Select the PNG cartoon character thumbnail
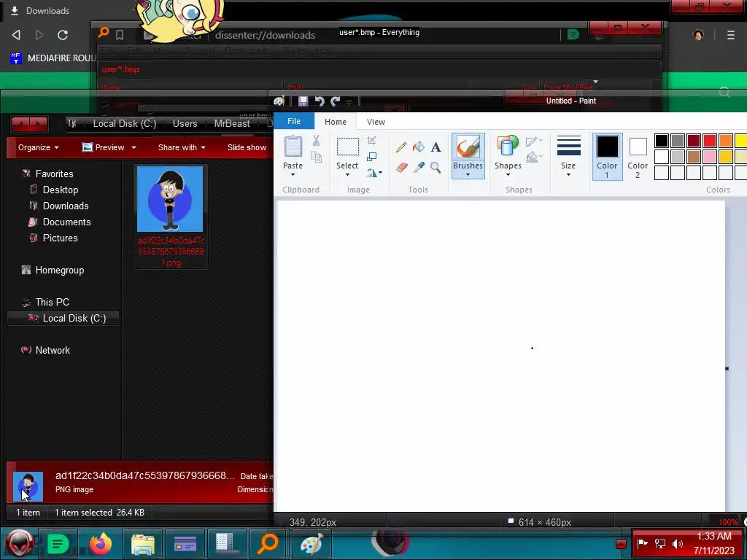 pos(170,199)
